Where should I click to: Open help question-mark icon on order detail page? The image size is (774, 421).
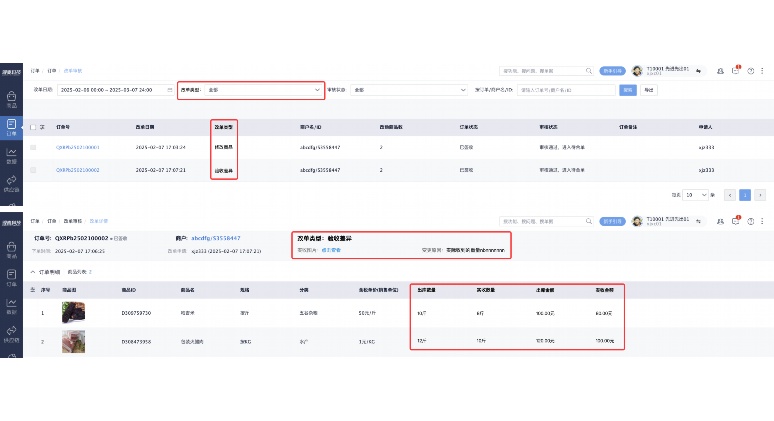click(750, 221)
